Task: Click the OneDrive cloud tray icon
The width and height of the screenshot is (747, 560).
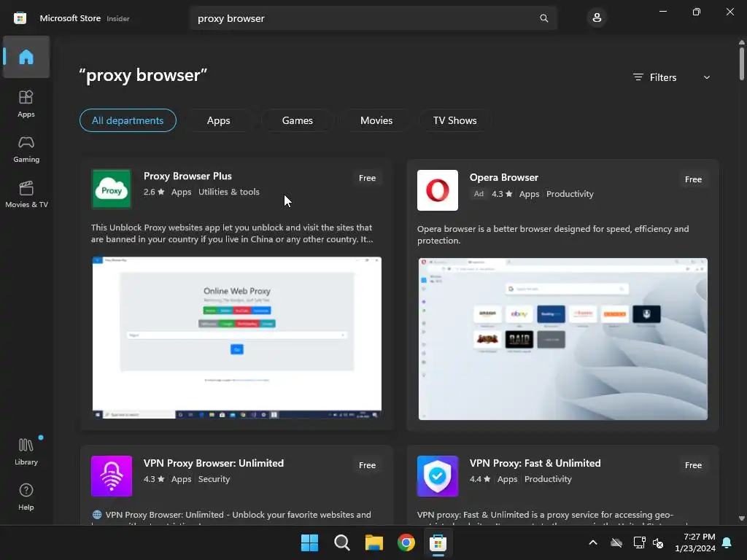Action: click(x=616, y=542)
